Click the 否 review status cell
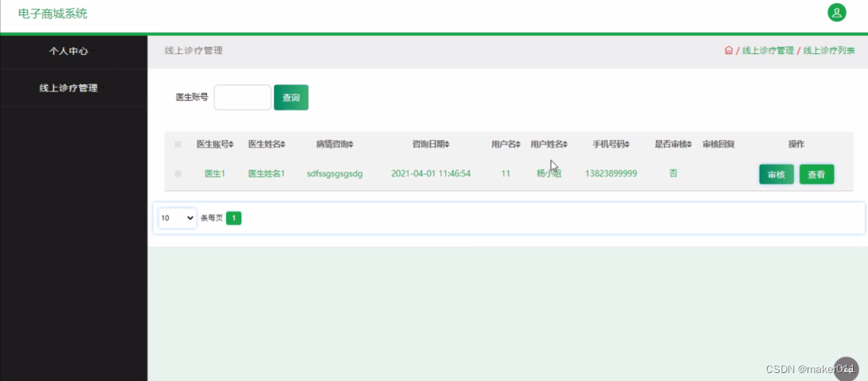Screen dimensions: 868x381 [673, 173]
